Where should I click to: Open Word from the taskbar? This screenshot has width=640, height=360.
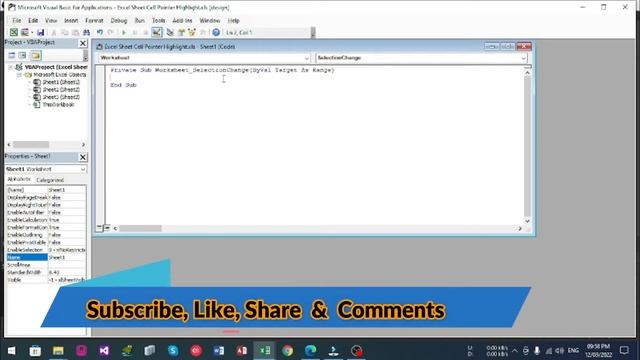click(219, 351)
